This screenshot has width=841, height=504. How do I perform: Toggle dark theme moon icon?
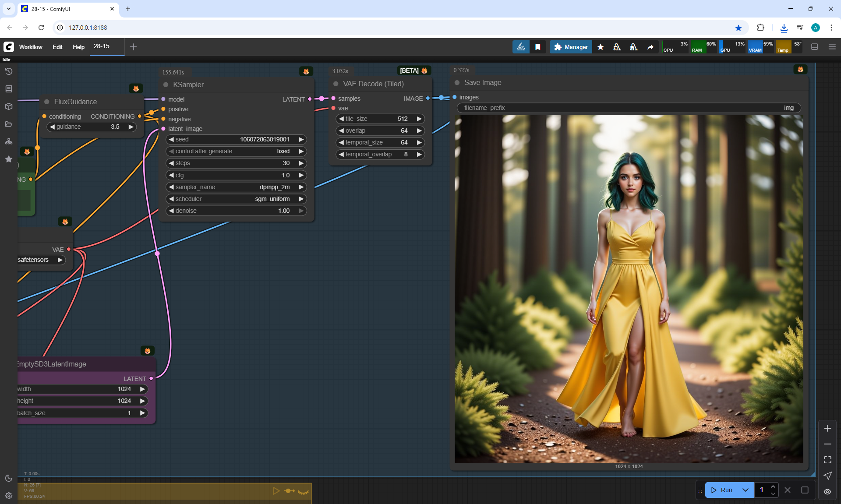click(9, 478)
